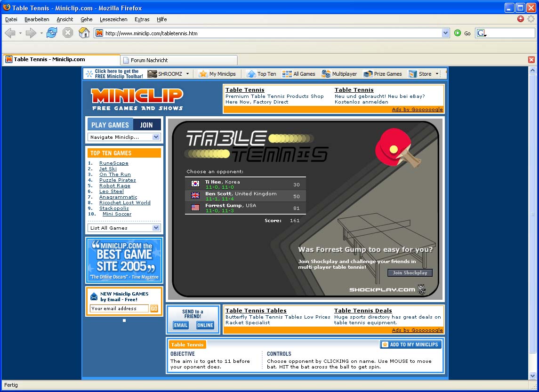
Task: Open the Datei menu
Action: point(11,19)
